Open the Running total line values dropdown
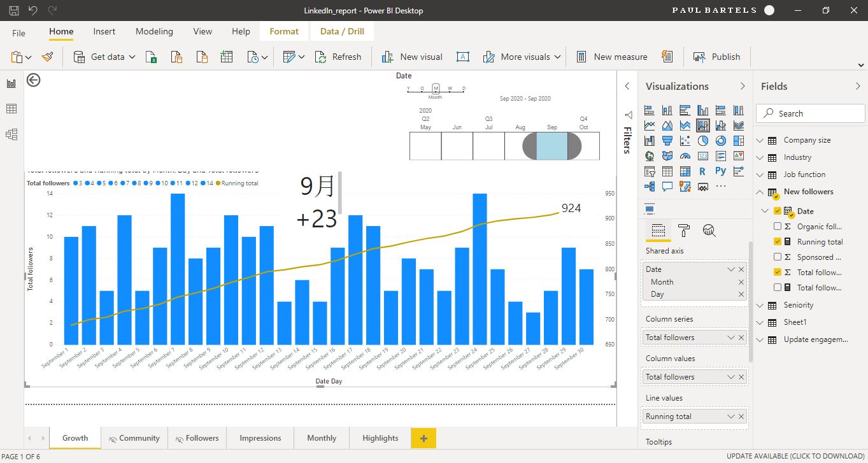The height and width of the screenshot is (463, 868). [x=731, y=417]
